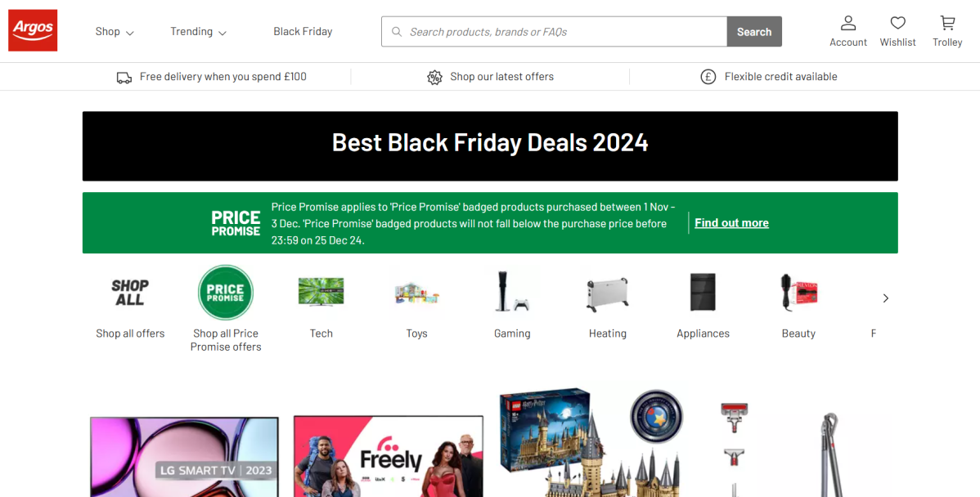Open the Gaming category icon

tap(512, 292)
